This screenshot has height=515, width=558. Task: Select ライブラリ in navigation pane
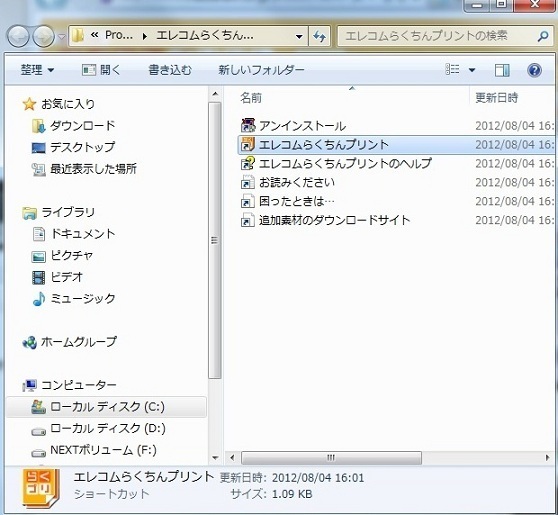tap(68, 212)
